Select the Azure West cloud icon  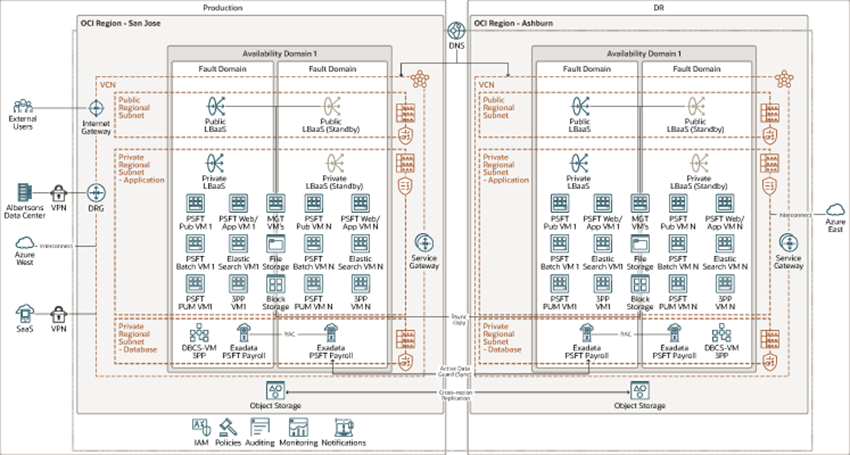point(24,243)
